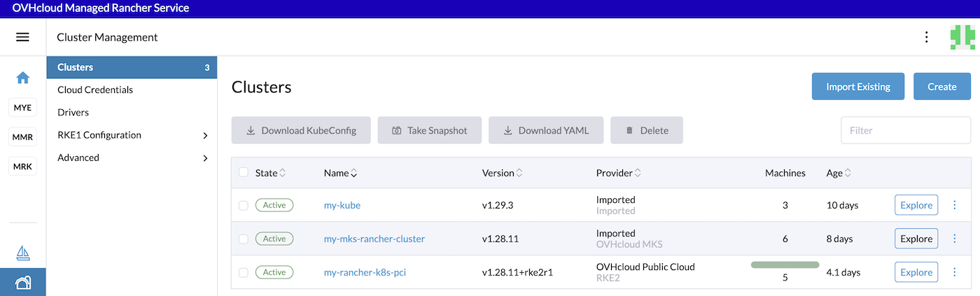
Task: Focus the Filter input field
Action: 905,130
